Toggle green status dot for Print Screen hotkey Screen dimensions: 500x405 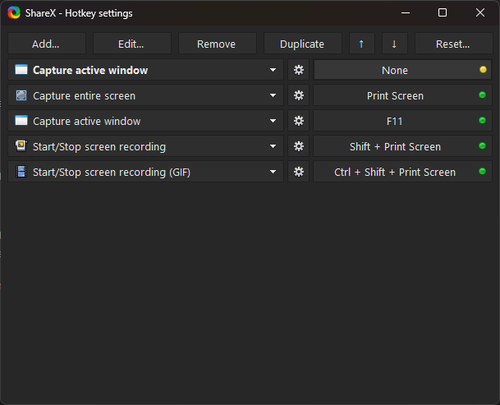[x=482, y=95]
